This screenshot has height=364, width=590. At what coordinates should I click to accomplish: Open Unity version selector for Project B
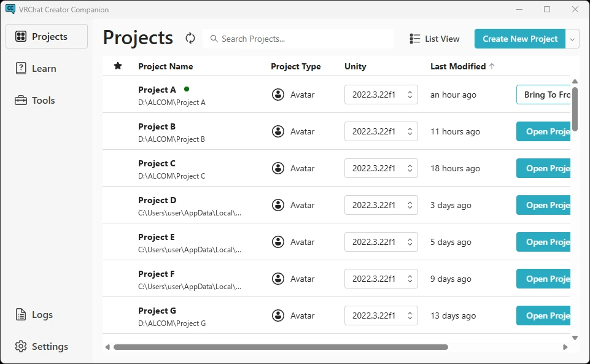pos(381,131)
